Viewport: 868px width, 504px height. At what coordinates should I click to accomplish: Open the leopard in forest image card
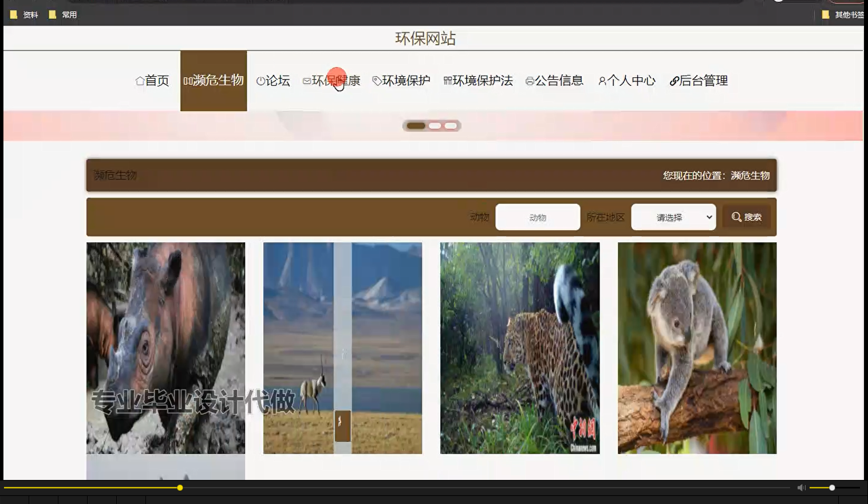tap(520, 348)
